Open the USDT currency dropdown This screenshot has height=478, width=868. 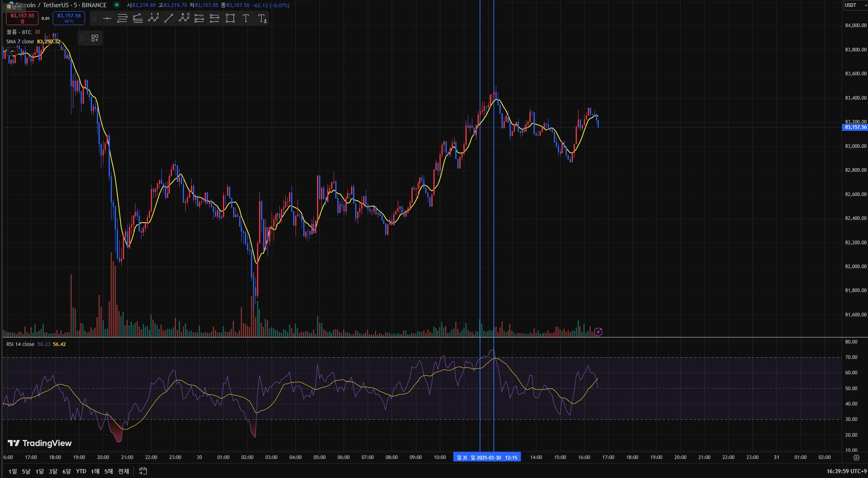coord(855,5)
